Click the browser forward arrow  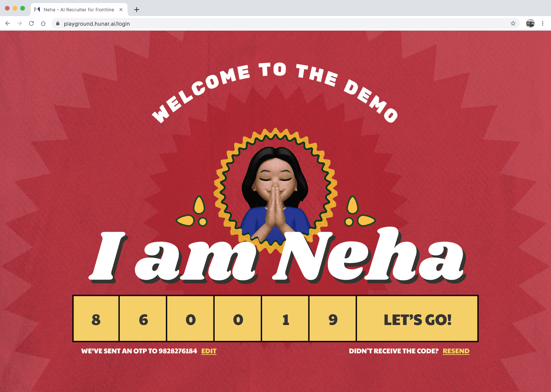tap(20, 23)
